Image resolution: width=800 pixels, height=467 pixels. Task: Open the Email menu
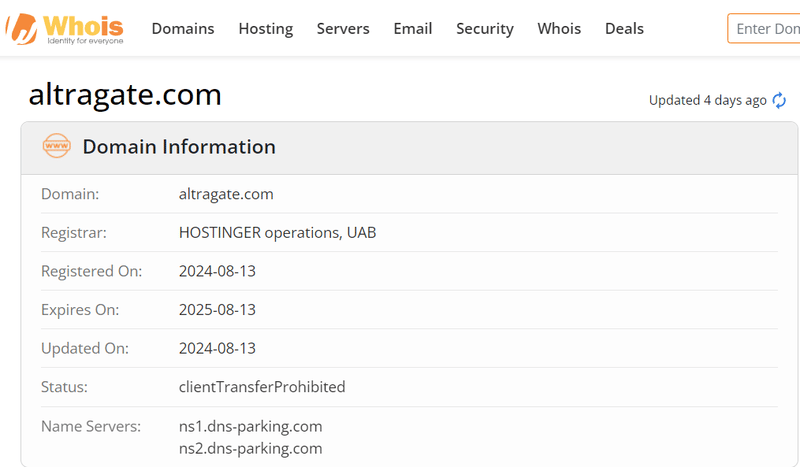click(413, 29)
